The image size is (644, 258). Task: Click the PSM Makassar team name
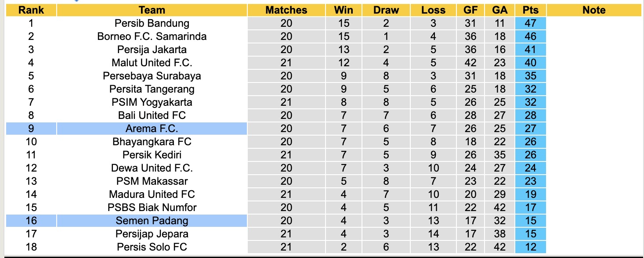152,181
